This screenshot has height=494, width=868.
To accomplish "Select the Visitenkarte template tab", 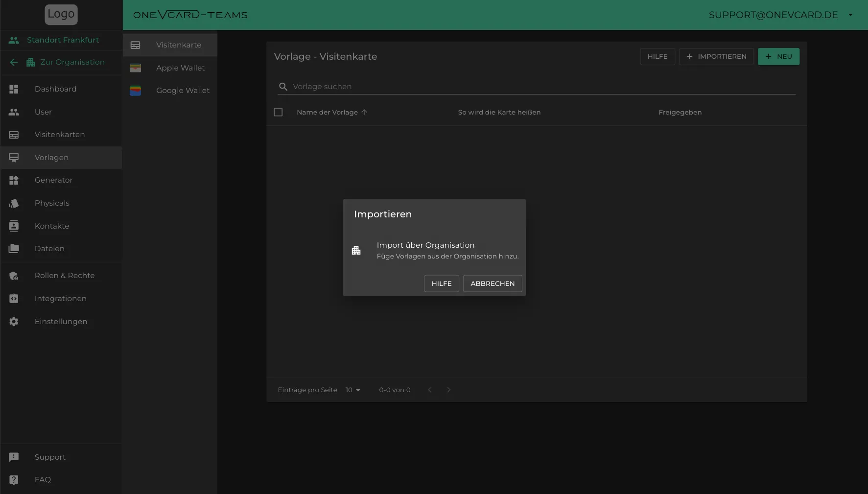I will 170,45.
